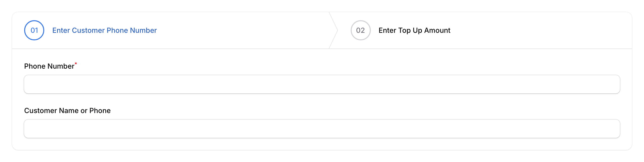Select the Enter Customer Phone Number step

[x=104, y=30]
